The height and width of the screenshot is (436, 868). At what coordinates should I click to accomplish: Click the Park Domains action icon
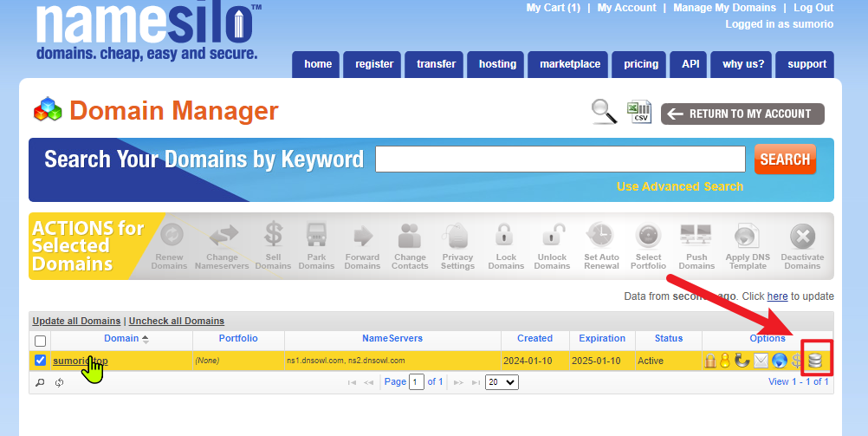[x=317, y=236]
